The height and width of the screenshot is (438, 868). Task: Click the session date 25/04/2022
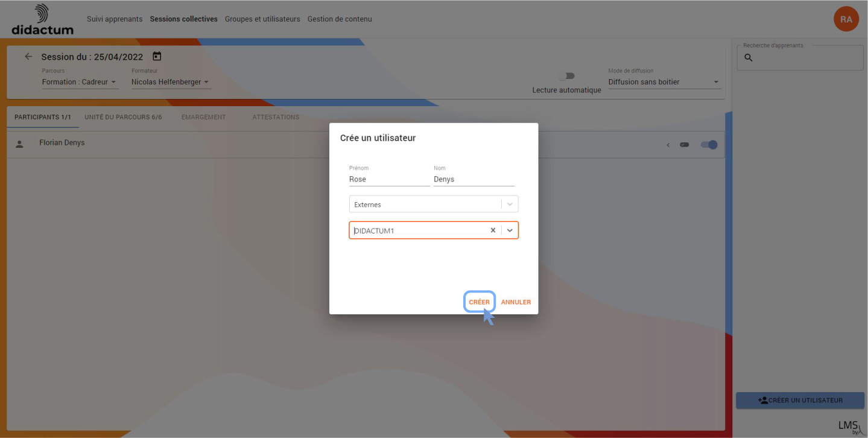[118, 57]
